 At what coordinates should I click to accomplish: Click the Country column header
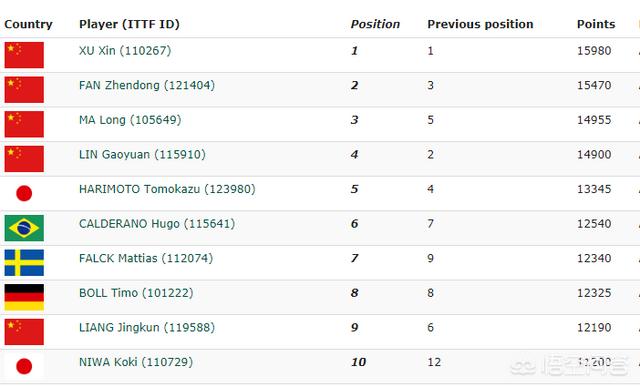[28, 24]
